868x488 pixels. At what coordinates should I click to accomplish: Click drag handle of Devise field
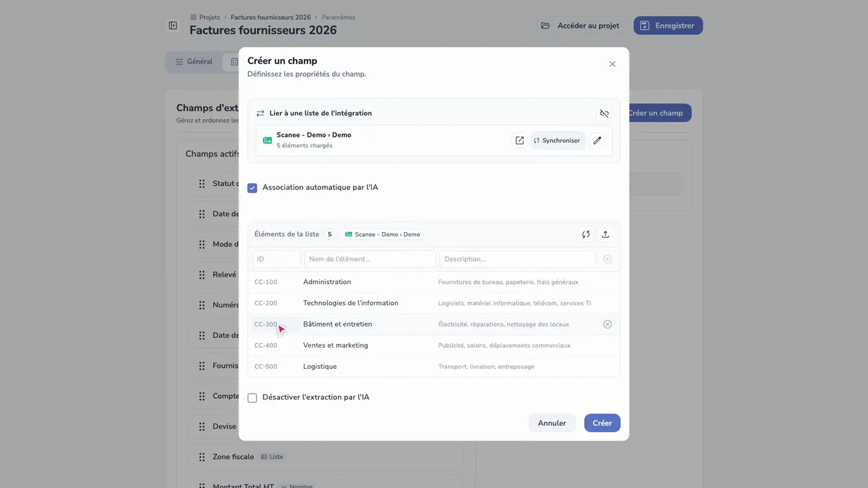(202, 427)
